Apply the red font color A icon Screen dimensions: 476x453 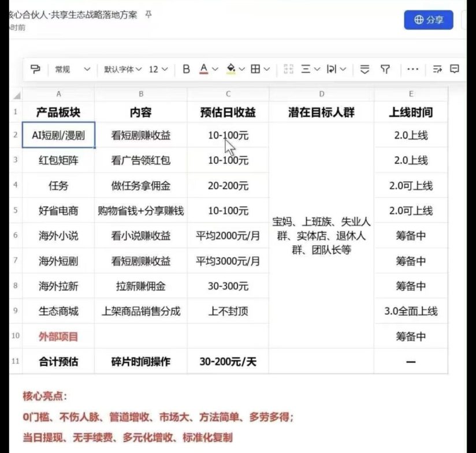204,69
